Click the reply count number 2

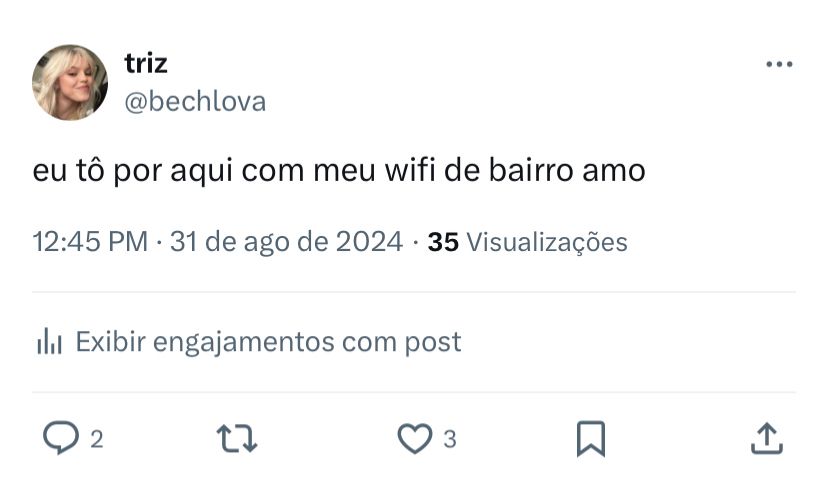click(x=96, y=439)
